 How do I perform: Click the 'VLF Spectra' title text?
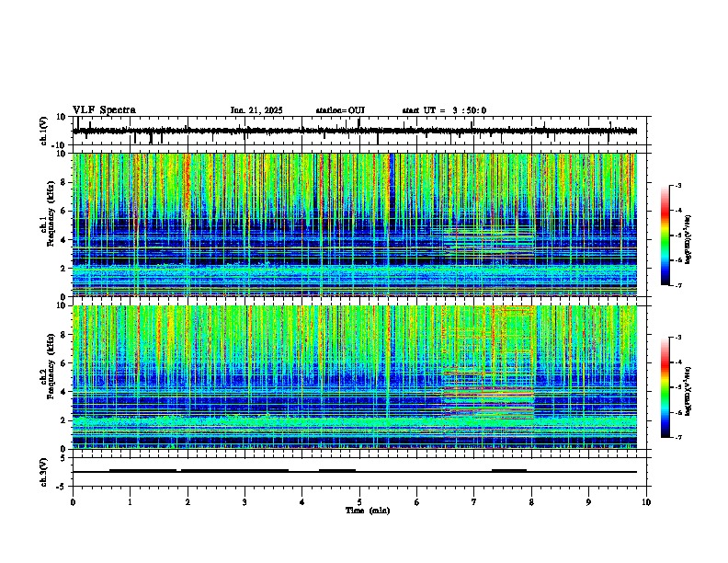point(104,110)
